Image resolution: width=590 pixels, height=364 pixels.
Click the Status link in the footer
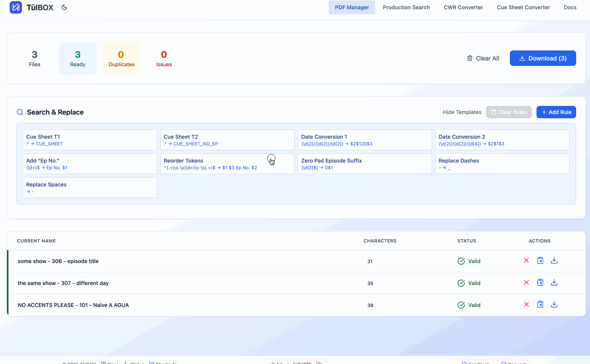[x=137, y=363]
